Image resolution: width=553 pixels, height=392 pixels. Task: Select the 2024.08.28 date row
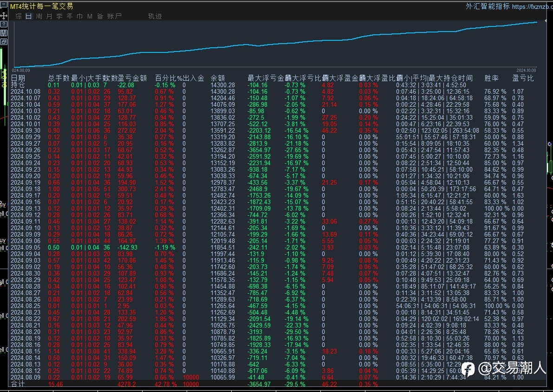[26, 286]
